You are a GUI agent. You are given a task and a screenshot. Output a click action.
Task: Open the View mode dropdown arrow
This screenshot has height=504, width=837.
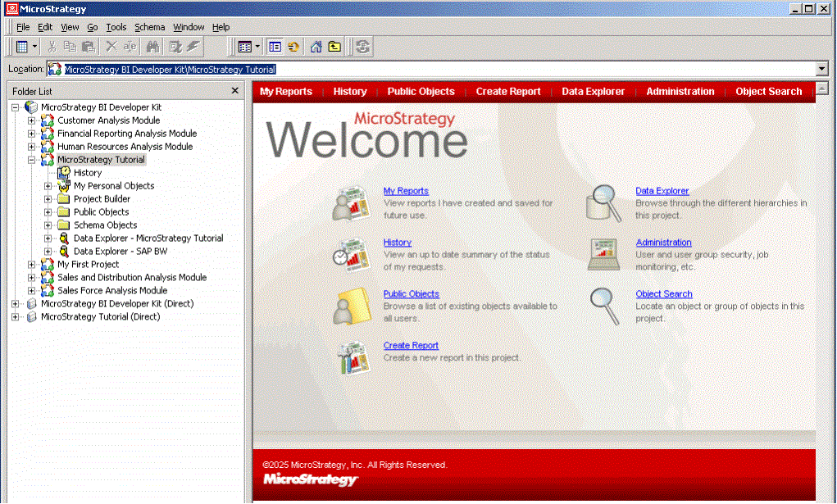(x=257, y=47)
